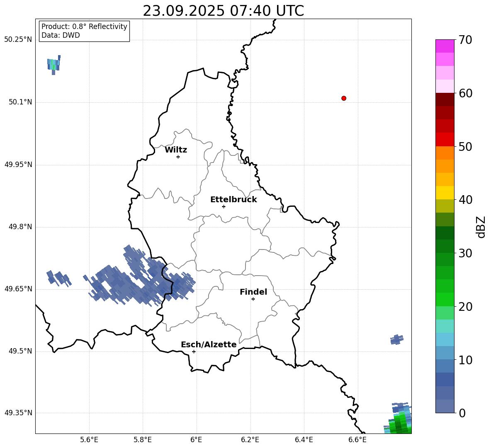Click the Ettelbruck location cross marker
Viewport: 491px width, 448px height.
224,206
